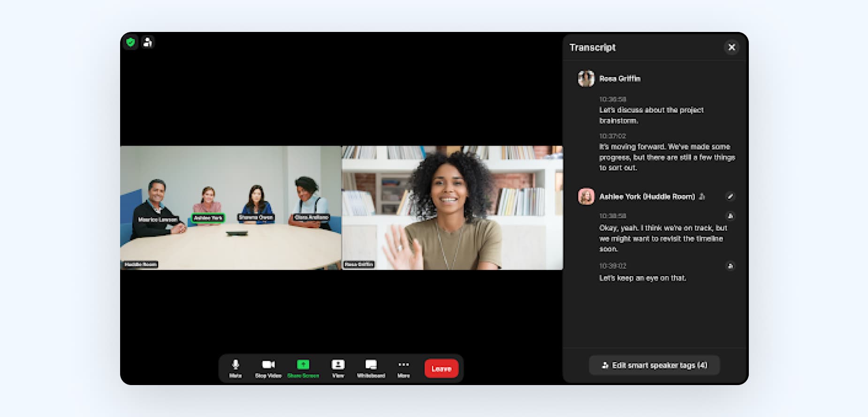This screenshot has height=417, width=868.
Task: Click the 'Okay, yeah. I think we're on track' message
Action: (663, 238)
